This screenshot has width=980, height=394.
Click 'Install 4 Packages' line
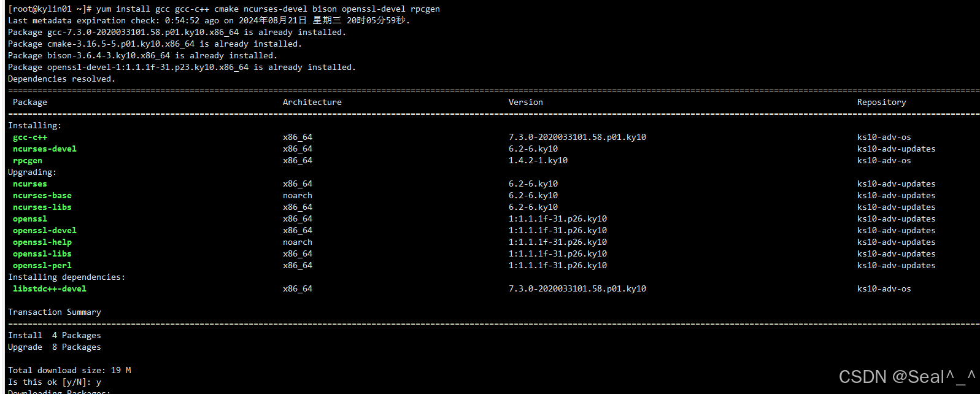click(55, 336)
